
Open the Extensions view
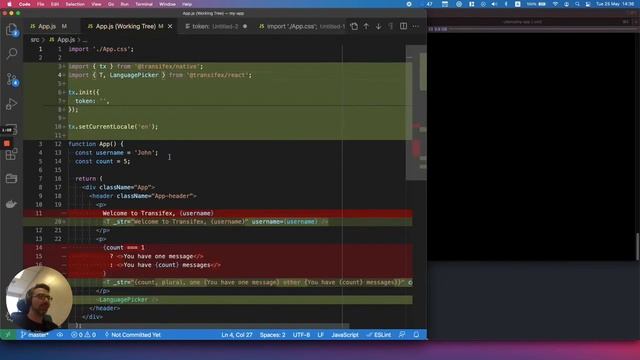tap(11, 154)
